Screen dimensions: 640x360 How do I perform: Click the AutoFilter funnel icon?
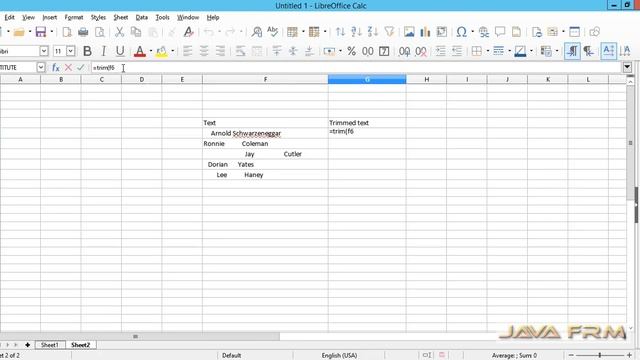[389, 32]
